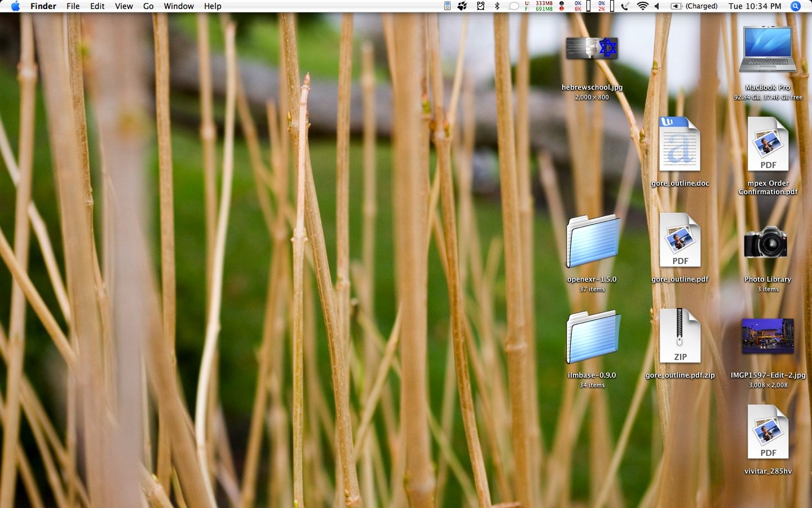Viewport: 812px width, 508px height.
Task: Open the volume speaker menu
Action: pyautogui.click(x=657, y=6)
